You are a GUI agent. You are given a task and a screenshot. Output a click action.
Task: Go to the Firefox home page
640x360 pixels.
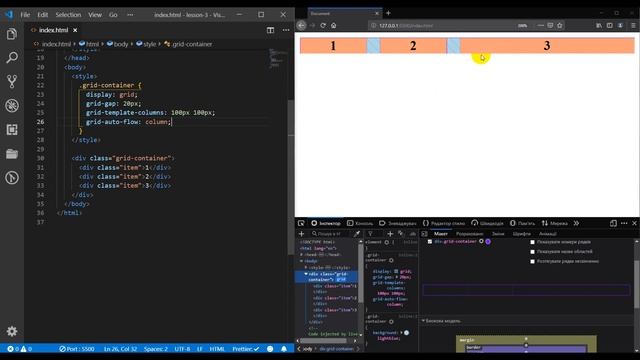333,25
